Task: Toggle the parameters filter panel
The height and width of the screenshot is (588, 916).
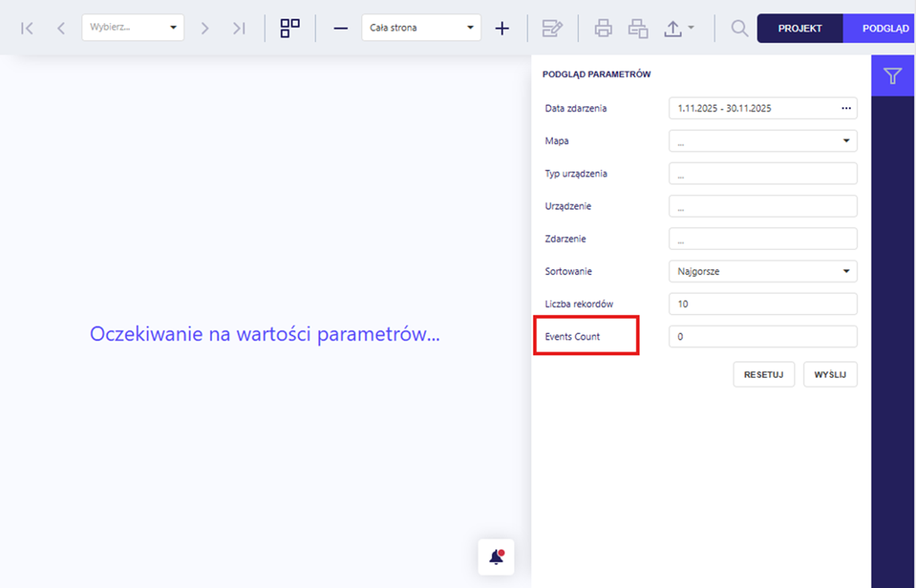Action: (x=892, y=76)
